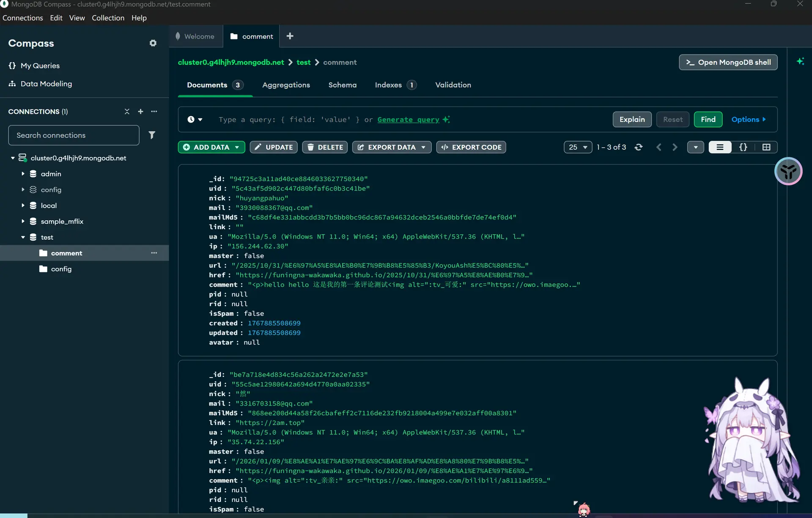Image resolution: width=812 pixels, height=518 pixels.
Task: Open the expand/collapse documents dropdown
Action: (x=695, y=147)
